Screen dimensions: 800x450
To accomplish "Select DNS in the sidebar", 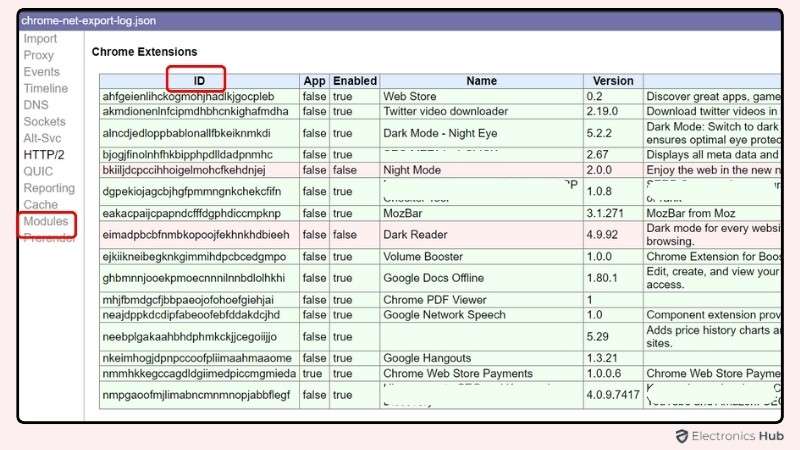I will tap(36, 105).
